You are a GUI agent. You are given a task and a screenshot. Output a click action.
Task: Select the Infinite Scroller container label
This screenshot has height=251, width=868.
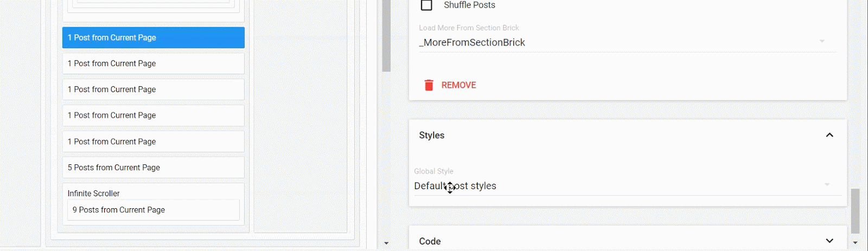click(x=94, y=194)
